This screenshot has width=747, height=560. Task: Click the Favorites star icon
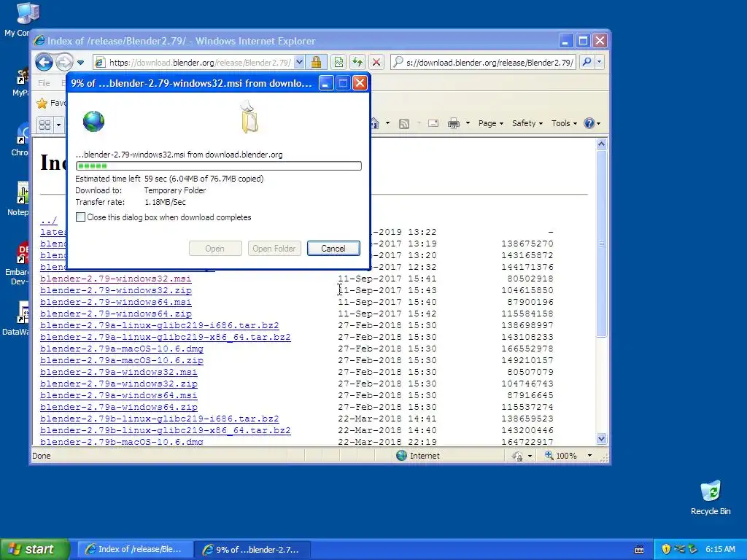(42, 103)
